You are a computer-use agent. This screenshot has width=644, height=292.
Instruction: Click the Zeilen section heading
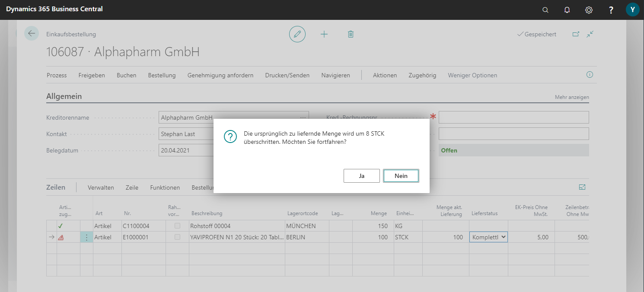pos(56,187)
